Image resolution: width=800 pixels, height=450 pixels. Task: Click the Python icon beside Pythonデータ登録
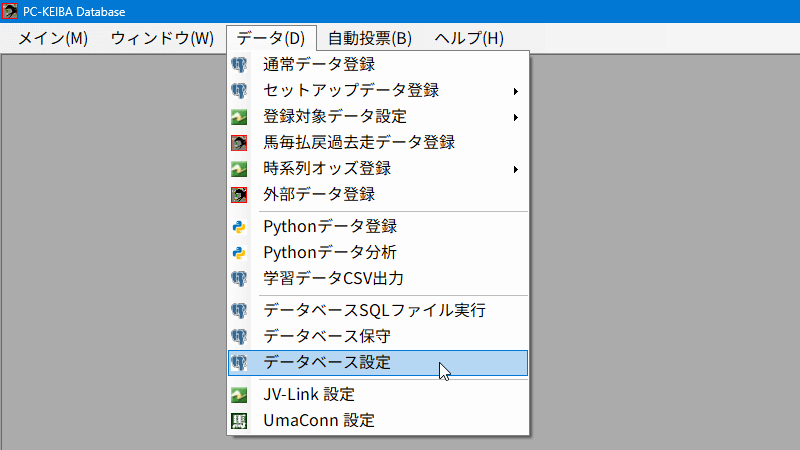click(239, 227)
